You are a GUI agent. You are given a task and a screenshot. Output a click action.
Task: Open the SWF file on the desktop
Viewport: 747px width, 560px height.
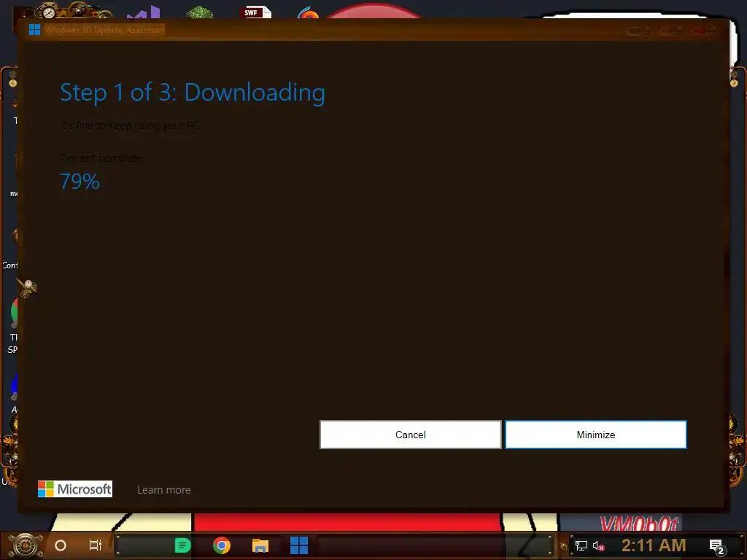click(x=257, y=12)
